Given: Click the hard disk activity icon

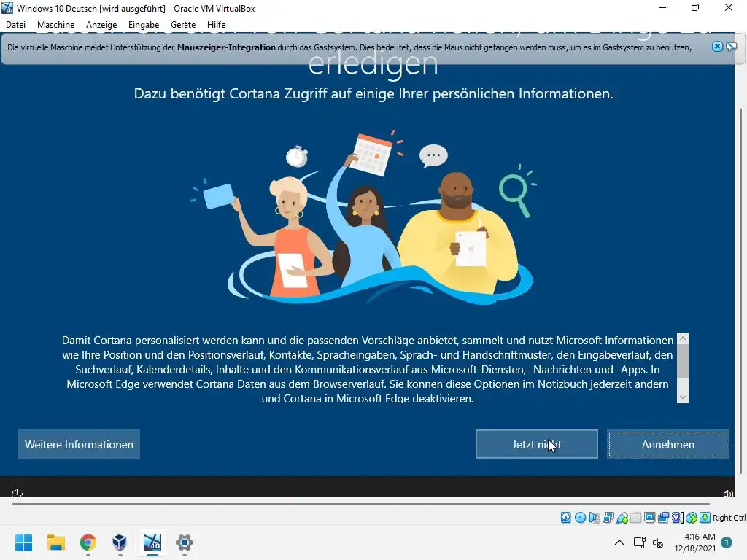Looking at the screenshot, I should (565, 518).
